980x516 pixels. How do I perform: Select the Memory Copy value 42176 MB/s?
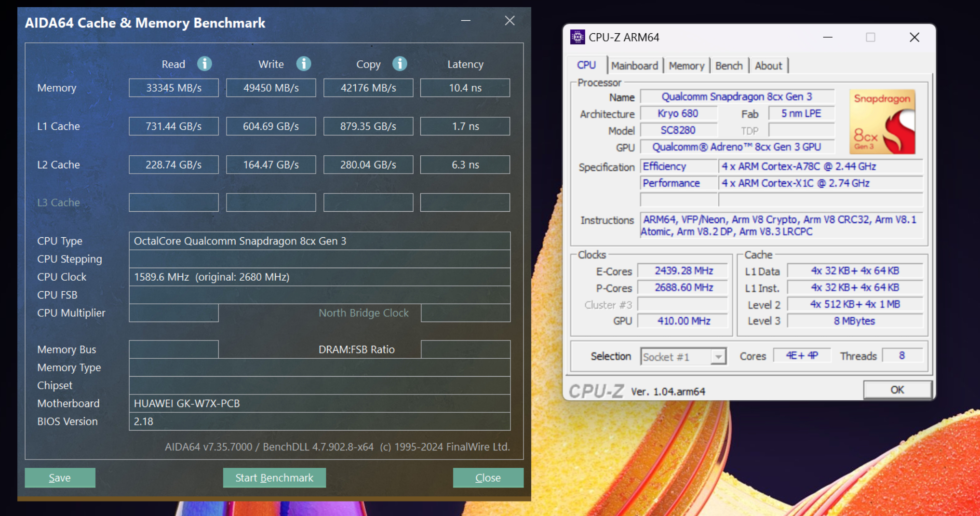[x=368, y=88]
